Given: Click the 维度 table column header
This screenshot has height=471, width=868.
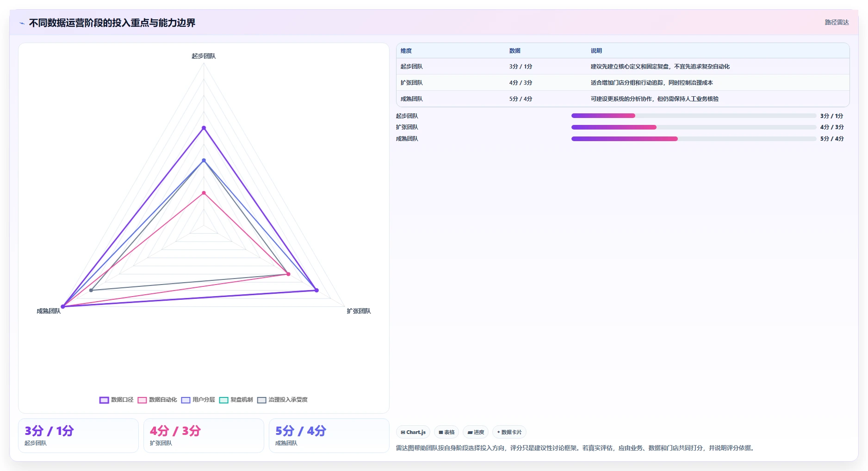Looking at the screenshot, I should [x=406, y=51].
